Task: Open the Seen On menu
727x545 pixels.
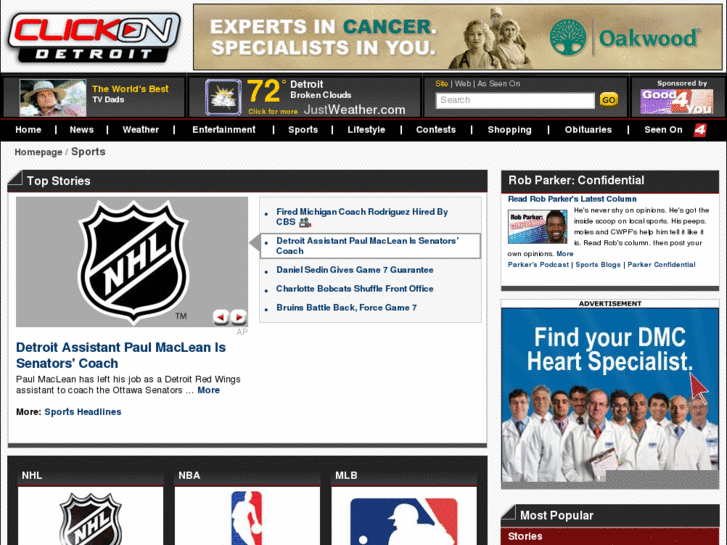Action: click(663, 130)
